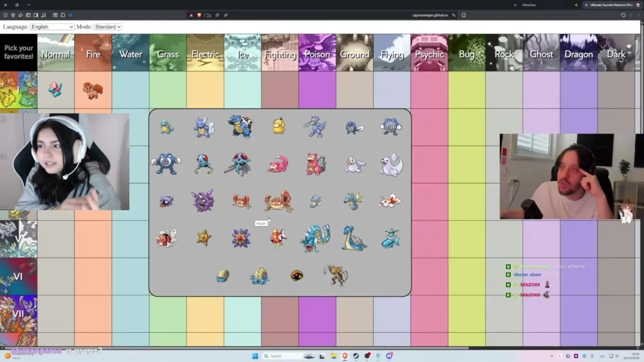Click the cajunavenger.github.io address bar

[430, 15]
